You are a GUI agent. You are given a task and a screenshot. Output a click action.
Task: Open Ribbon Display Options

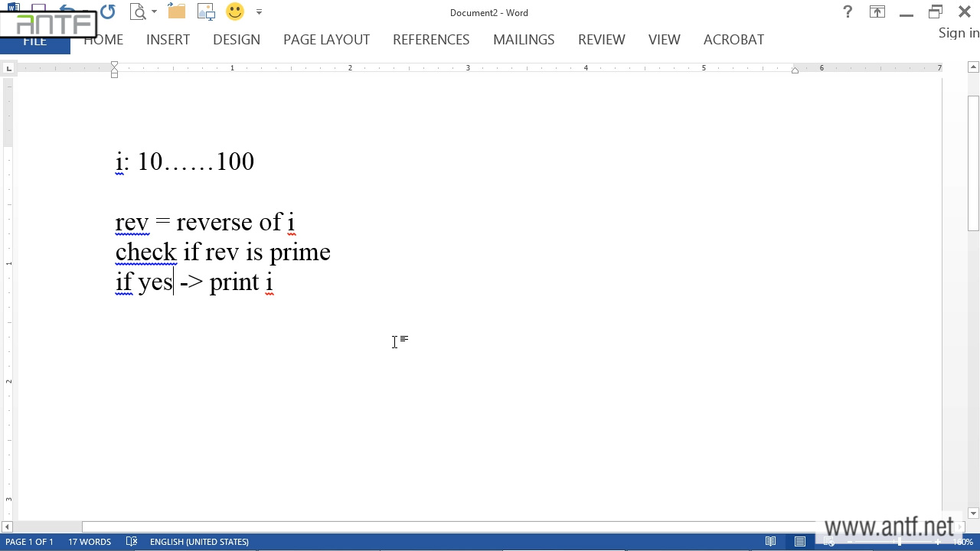[877, 12]
